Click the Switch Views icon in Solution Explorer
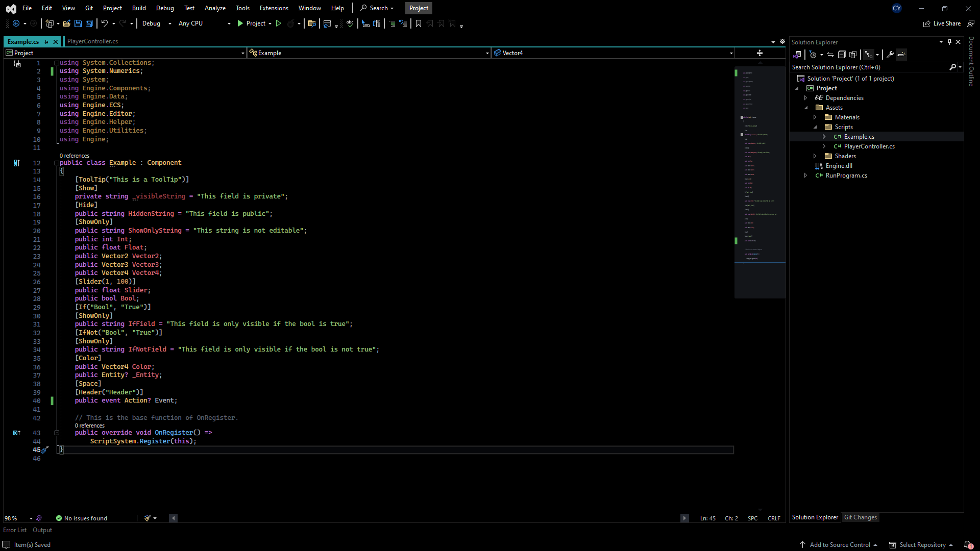 (x=797, y=55)
